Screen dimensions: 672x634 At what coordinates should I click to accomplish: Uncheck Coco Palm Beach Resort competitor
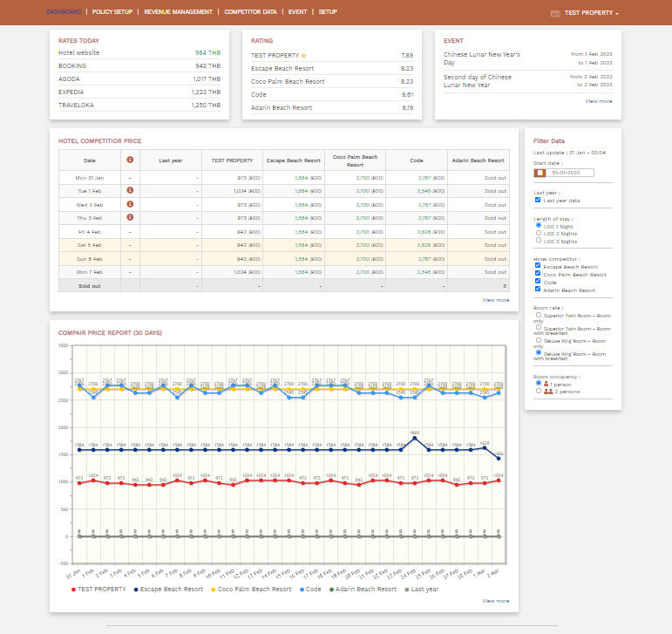537,275
